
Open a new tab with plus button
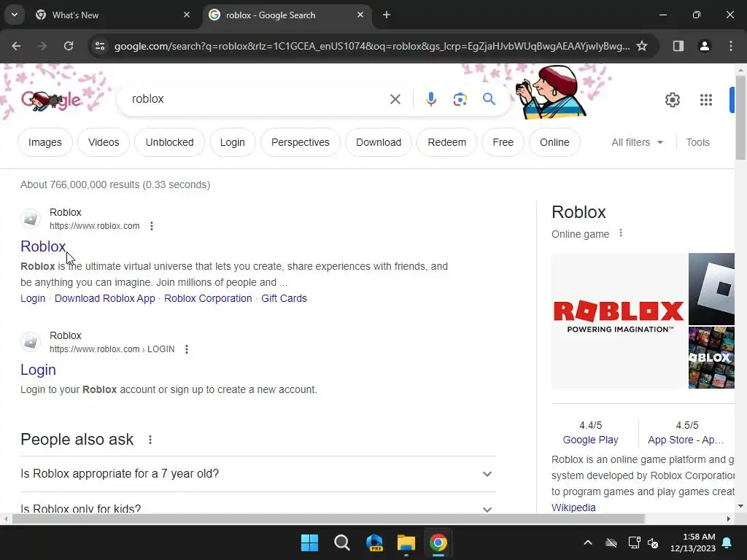387,15
